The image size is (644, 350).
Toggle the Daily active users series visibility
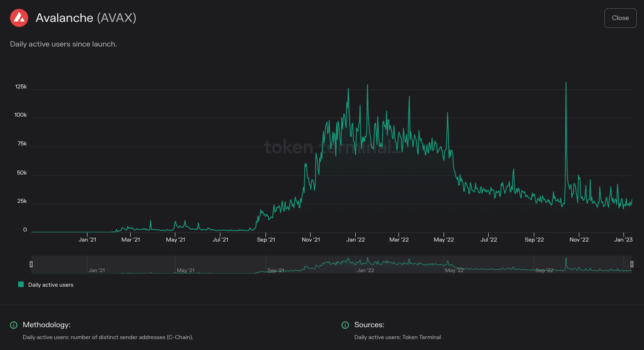click(50, 283)
